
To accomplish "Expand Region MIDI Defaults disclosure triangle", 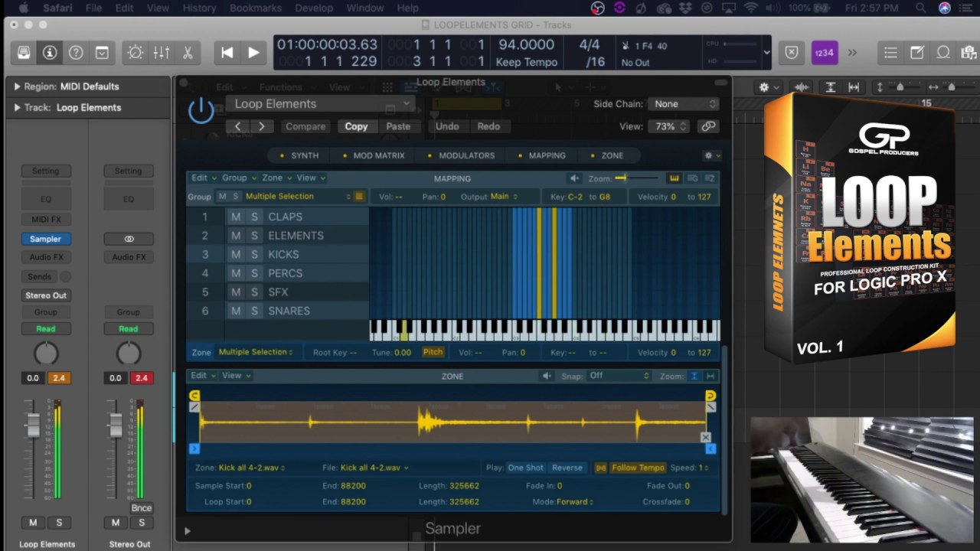I will 17,86.
